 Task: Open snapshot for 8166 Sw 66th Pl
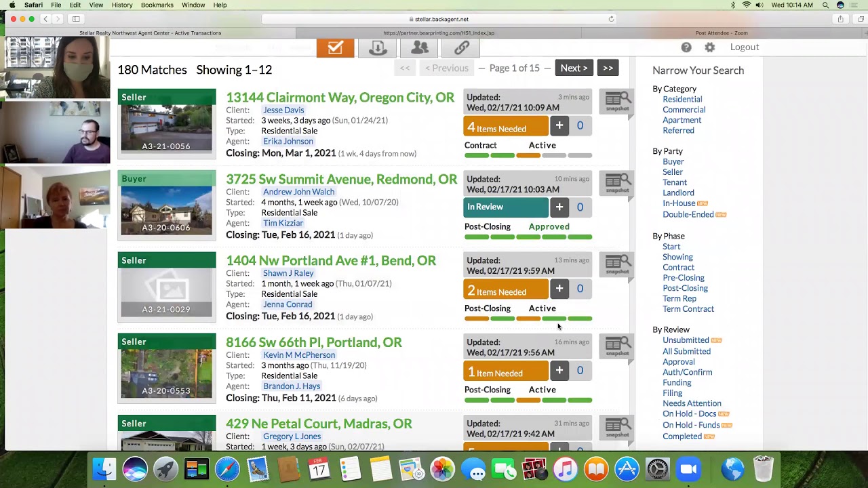617,346
